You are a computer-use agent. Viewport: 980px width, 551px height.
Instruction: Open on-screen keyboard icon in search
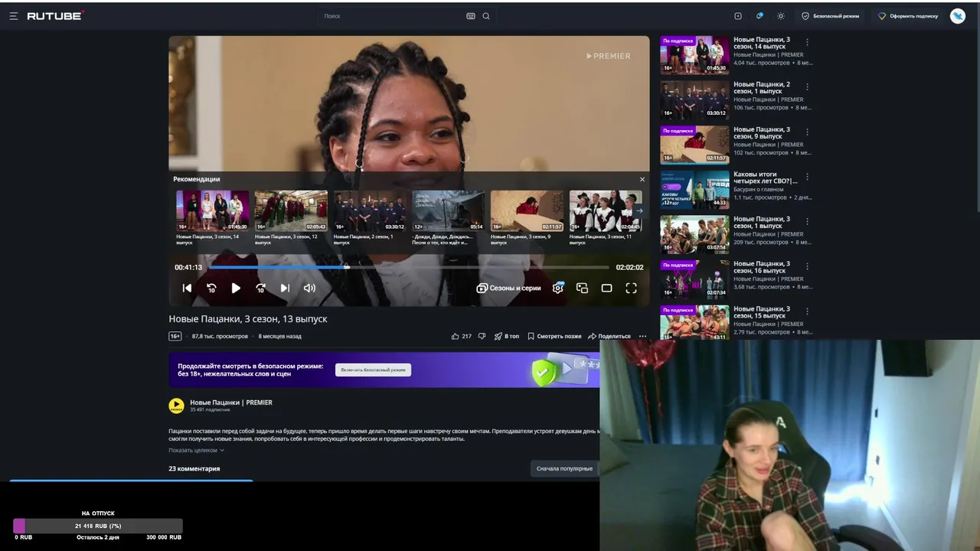pos(471,16)
